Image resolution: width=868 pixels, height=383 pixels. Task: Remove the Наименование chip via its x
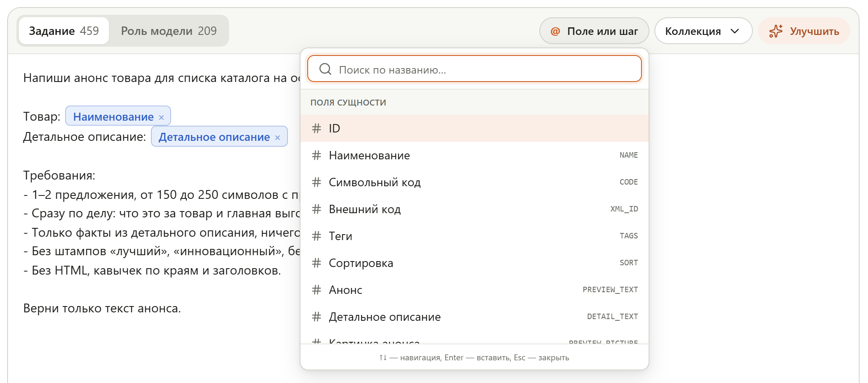(161, 117)
